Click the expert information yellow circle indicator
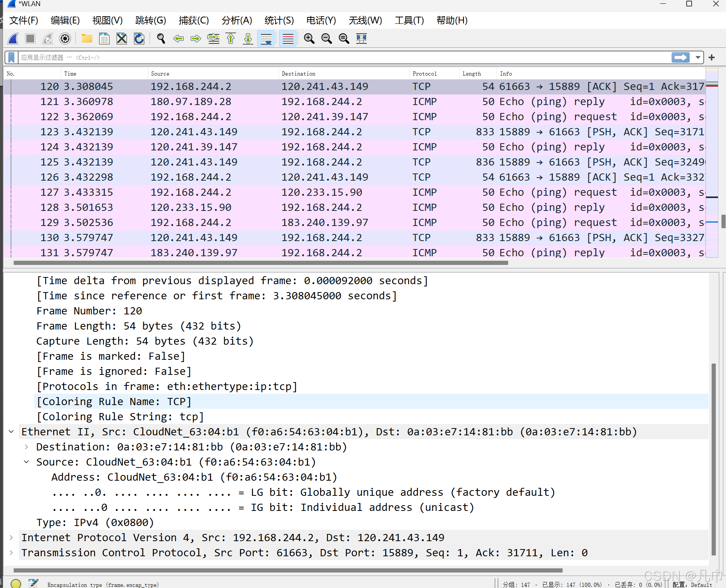Viewport: 726px width, 588px height. (16, 583)
